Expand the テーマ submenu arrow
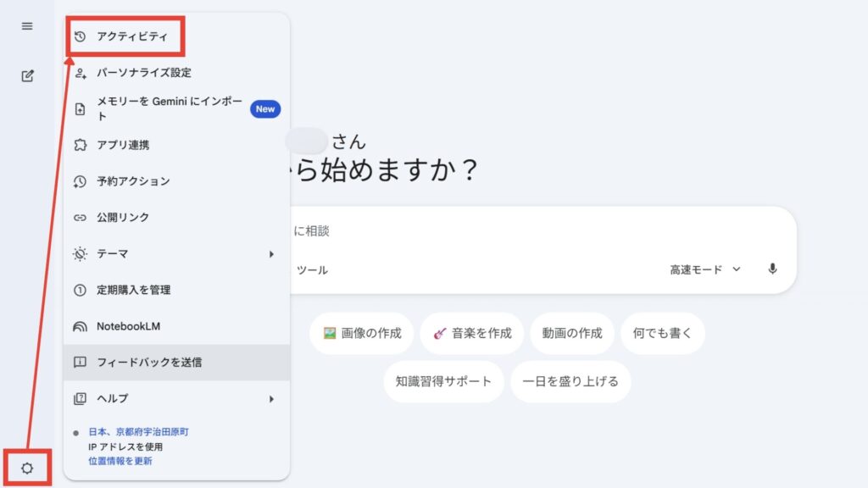Screen dimensions: 868x488 click(x=271, y=254)
